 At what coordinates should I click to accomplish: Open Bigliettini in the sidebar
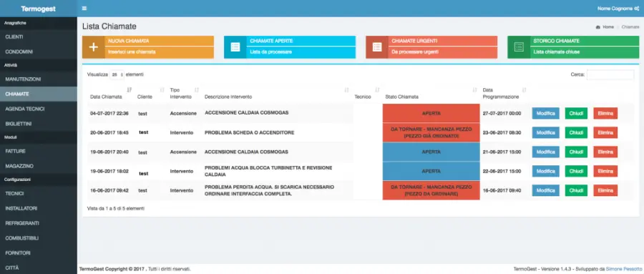[39, 124]
